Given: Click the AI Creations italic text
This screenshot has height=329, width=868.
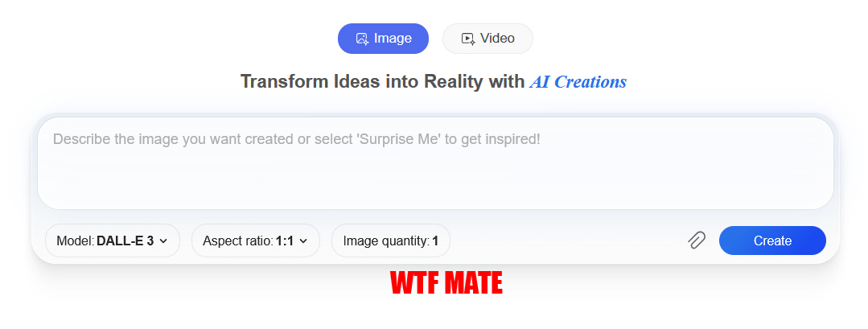Looking at the screenshot, I should point(578,82).
